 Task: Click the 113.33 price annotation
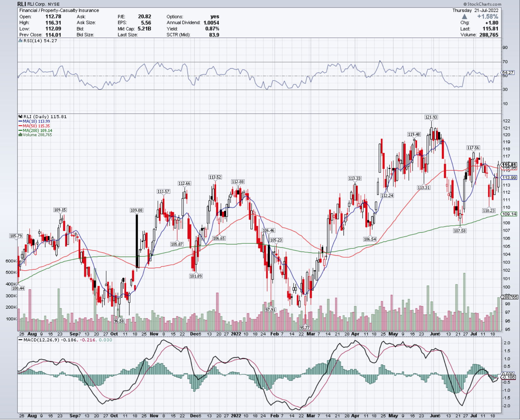tap(355, 179)
